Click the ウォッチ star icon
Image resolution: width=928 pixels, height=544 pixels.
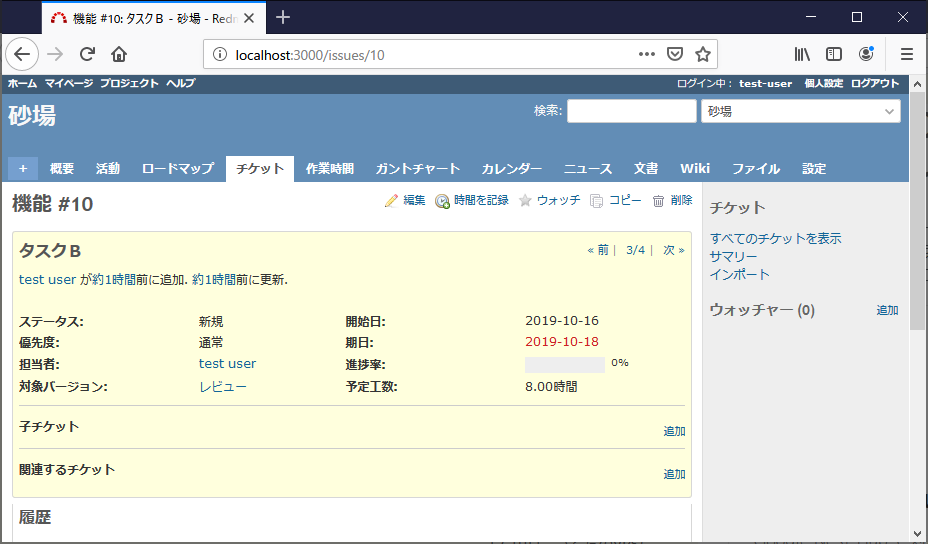coord(525,201)
